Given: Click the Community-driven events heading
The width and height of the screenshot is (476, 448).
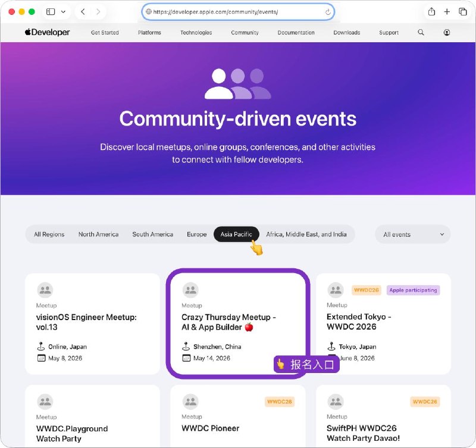Looking at the screenshot, I should click(237, 118).
